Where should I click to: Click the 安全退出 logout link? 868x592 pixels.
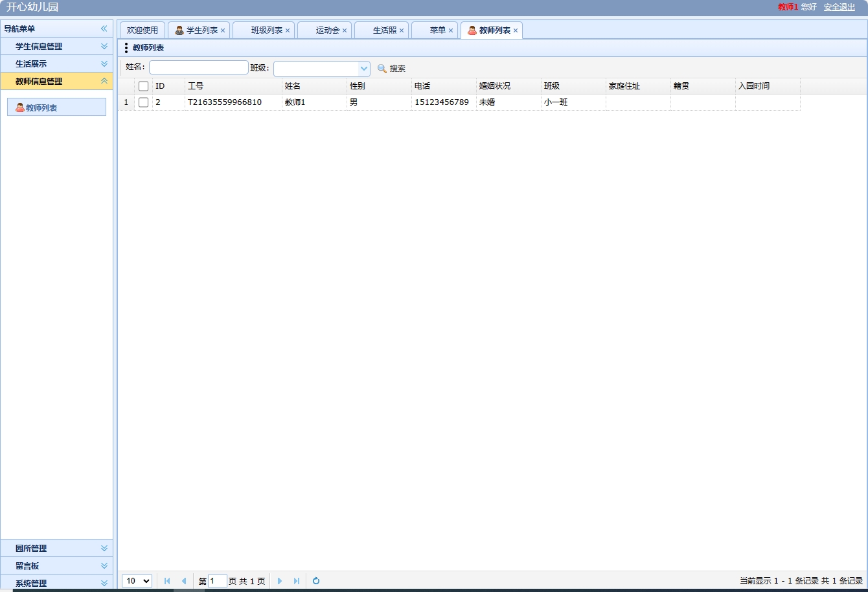click(x=839, y=7)
